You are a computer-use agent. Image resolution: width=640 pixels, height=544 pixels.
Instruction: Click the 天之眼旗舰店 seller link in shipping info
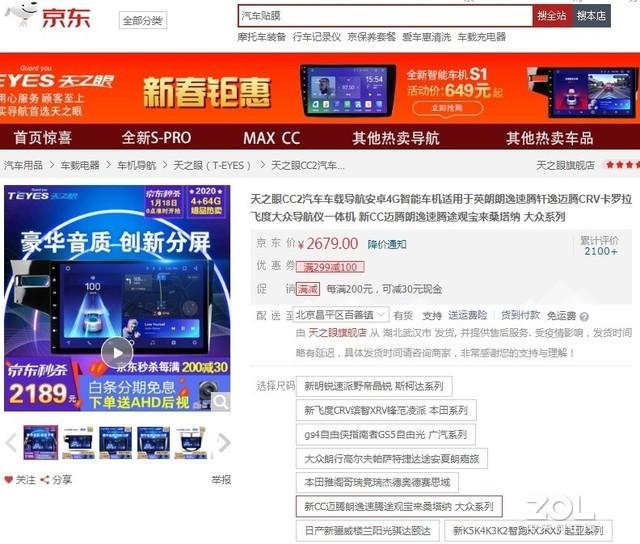point(337,333)
